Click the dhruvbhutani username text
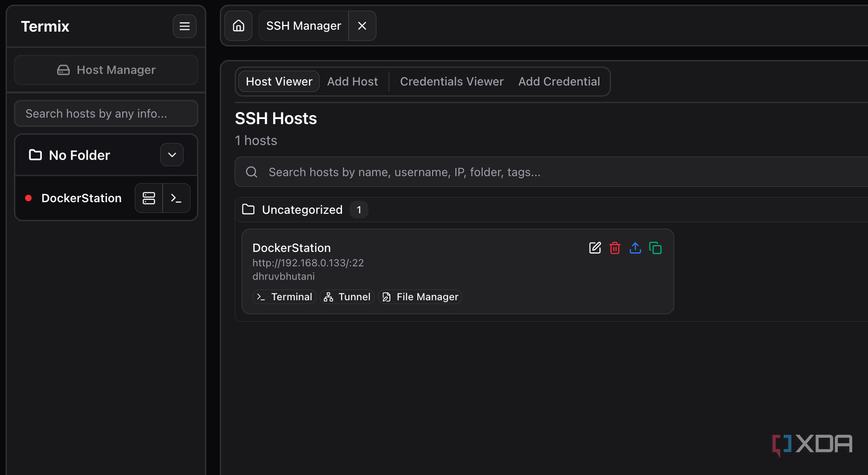Image resolution: width=868 pixels, height=475 pixels. coord(283,276)
